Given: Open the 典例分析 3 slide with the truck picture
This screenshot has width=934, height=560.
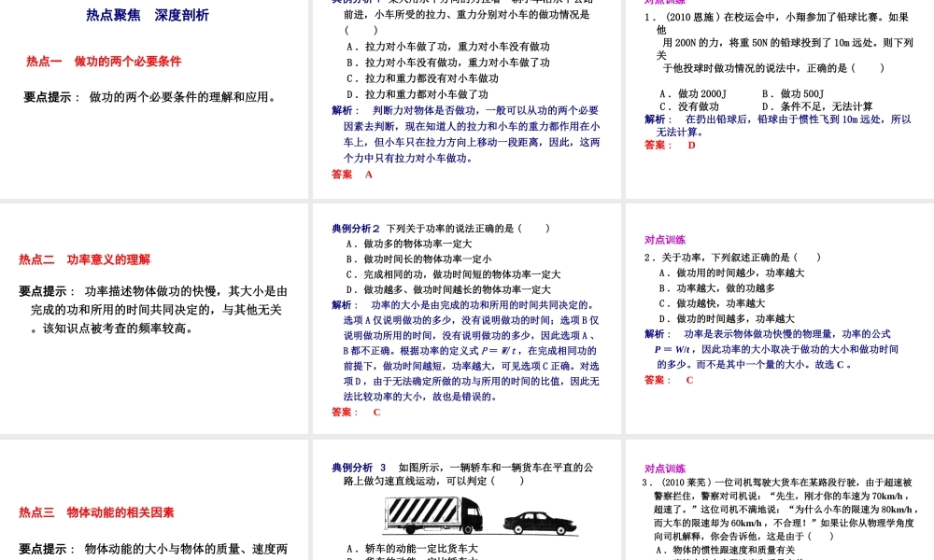Looking at the screenshot, I should (x=466, y=500).
